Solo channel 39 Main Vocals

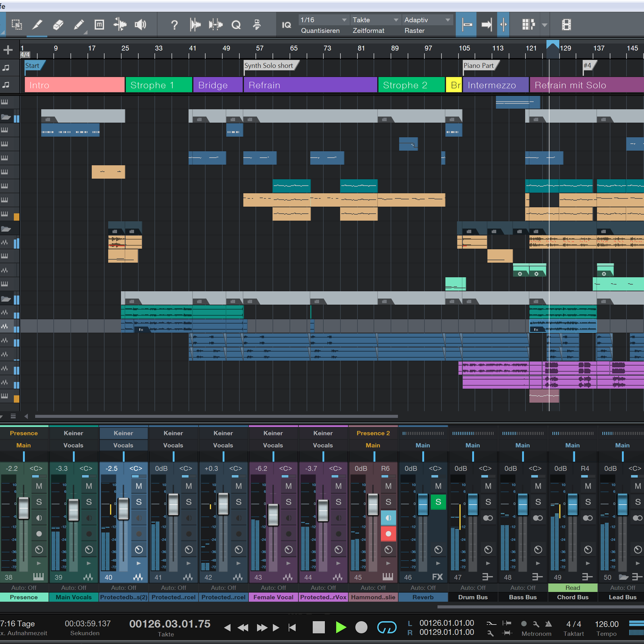pyautogui.click(x=89, y=502)
